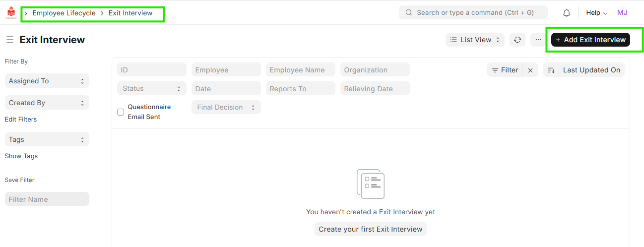Click the company logo home icon

click(11, 13)
